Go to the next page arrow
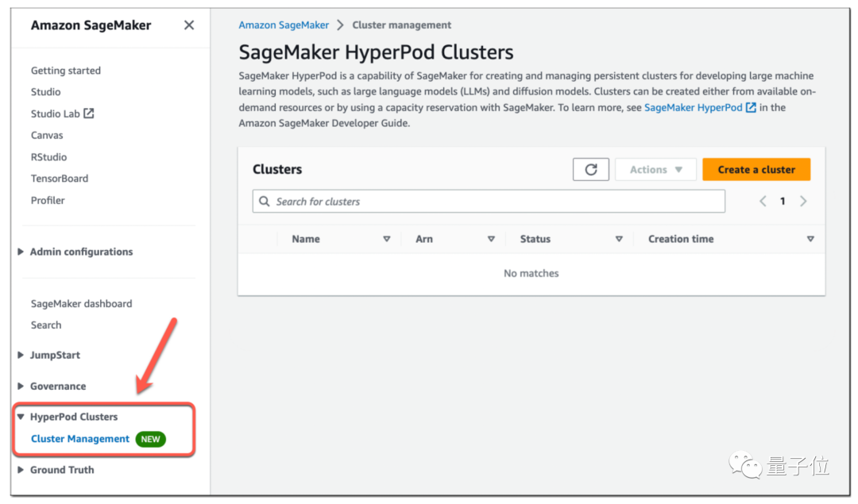This screenshot has width=858, height=504. click(803, 202)
